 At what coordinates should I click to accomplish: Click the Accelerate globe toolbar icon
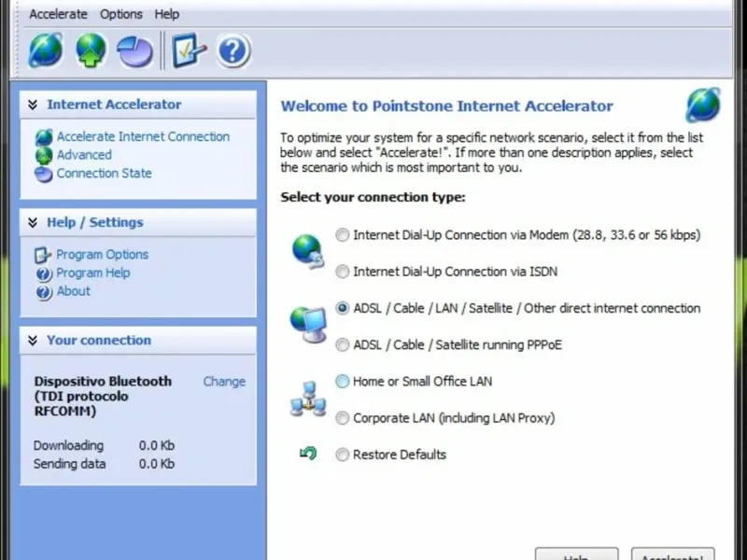point(46,50)
